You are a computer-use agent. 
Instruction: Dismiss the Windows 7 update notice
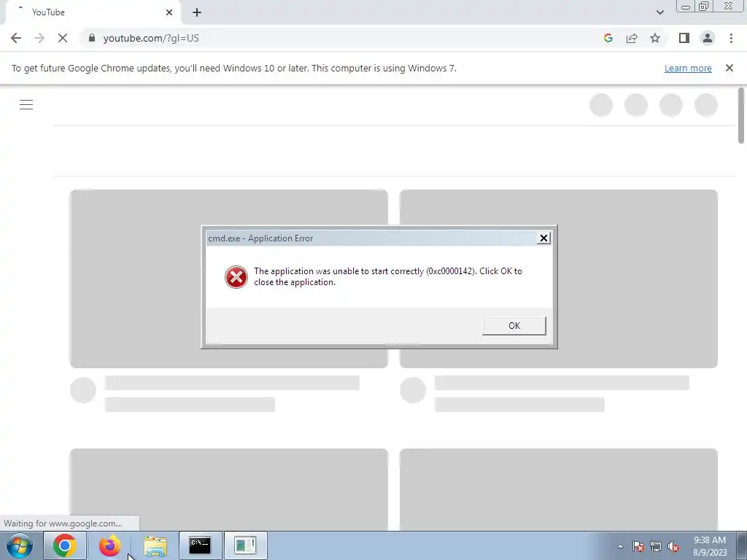(729, 68)
